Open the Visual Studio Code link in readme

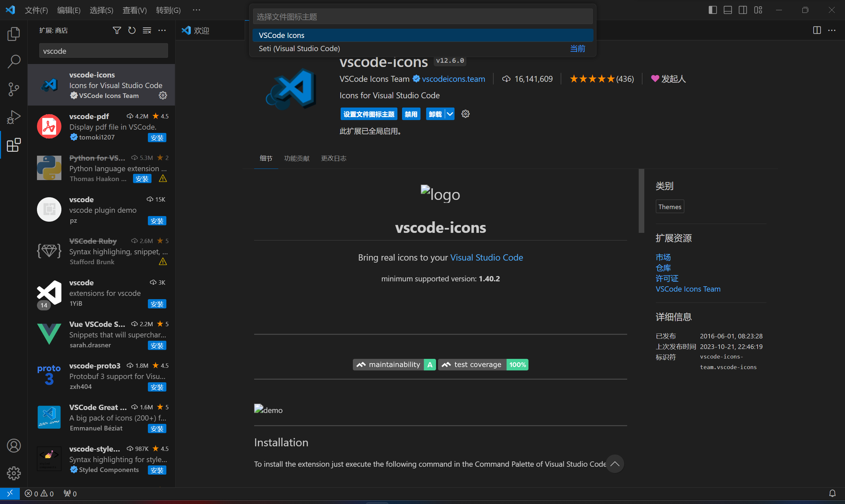pyautogui.click(x=486, y=257)
